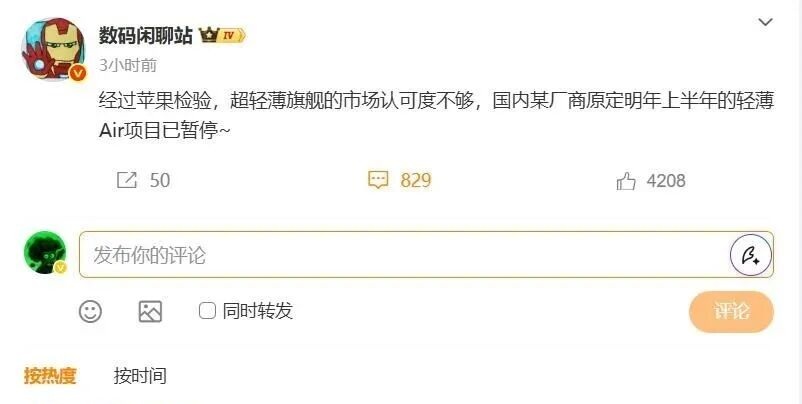Open the comments bubble icon

tap(378, 180)
